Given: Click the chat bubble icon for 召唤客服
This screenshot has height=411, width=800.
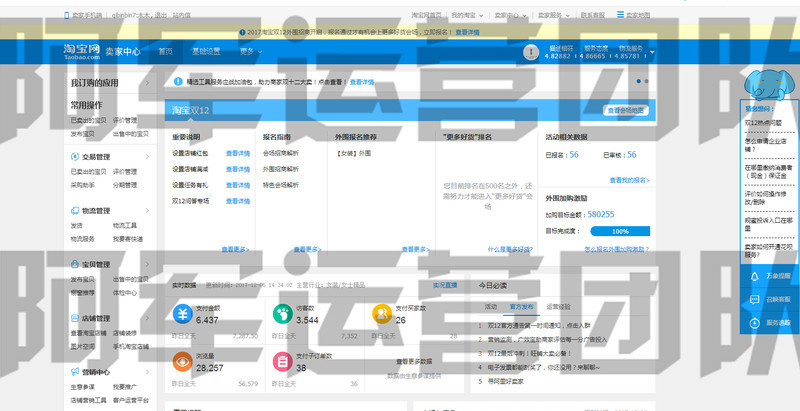Looking at the screenshot, I should pos(755,300).
